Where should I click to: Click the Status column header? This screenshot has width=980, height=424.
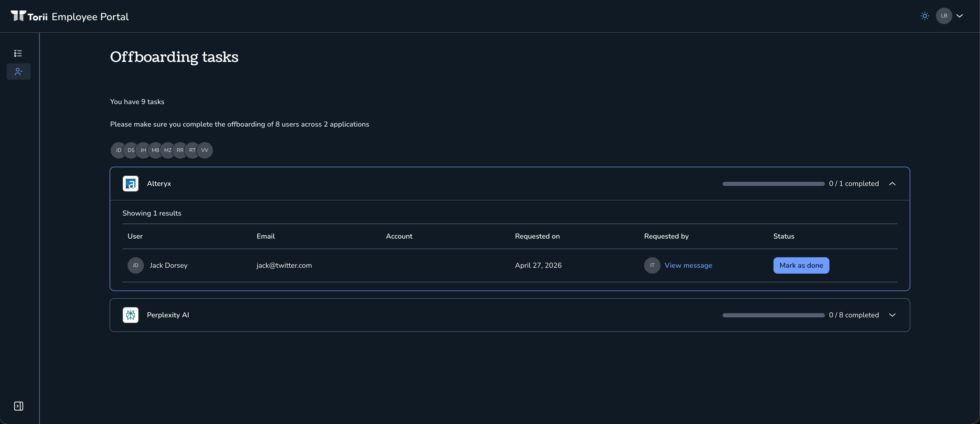[784, 236]
